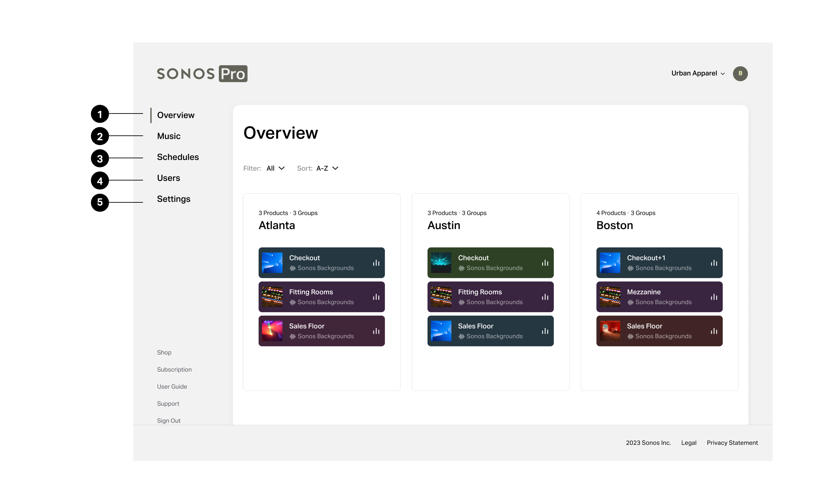Screen dimensions: 833x504
Task: Click equalizer icon on Boston Sales Floor
Action: tap(714, 331)
